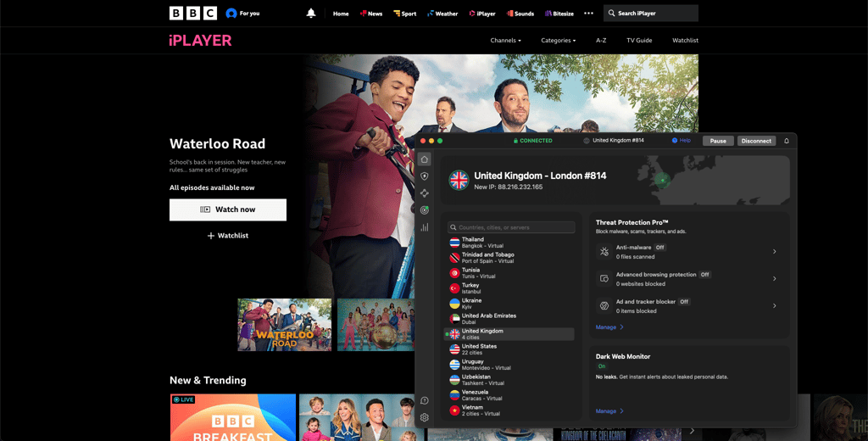Open the BBC Breakfast live thumbnail

click(233, 417)
